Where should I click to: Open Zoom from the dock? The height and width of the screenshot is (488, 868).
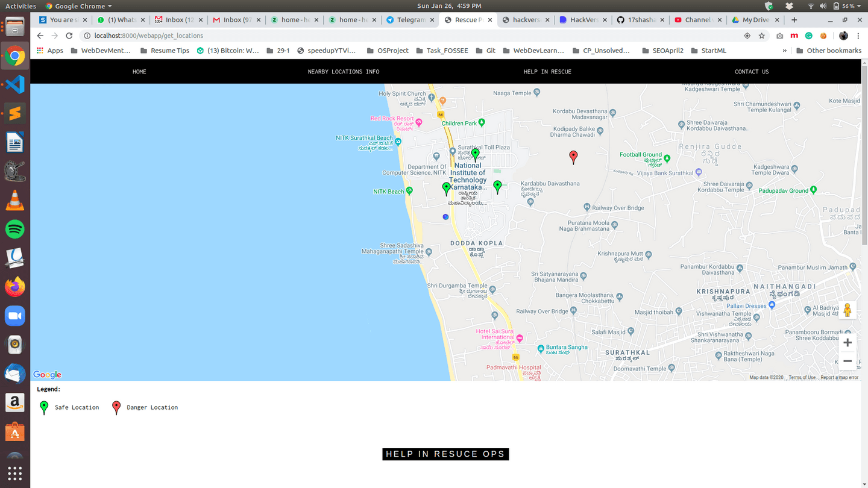click(15, 316)
